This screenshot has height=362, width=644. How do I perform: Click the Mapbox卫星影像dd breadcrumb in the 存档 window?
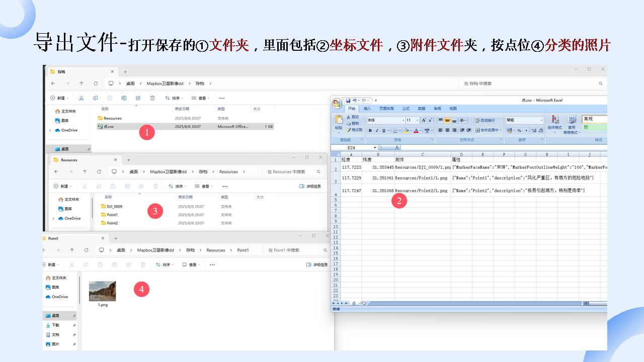pos(165,83)
